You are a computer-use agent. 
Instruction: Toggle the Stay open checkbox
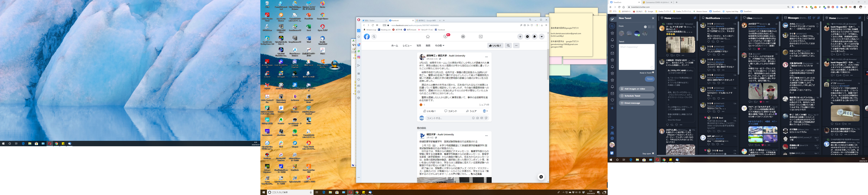tap(653, 153)
